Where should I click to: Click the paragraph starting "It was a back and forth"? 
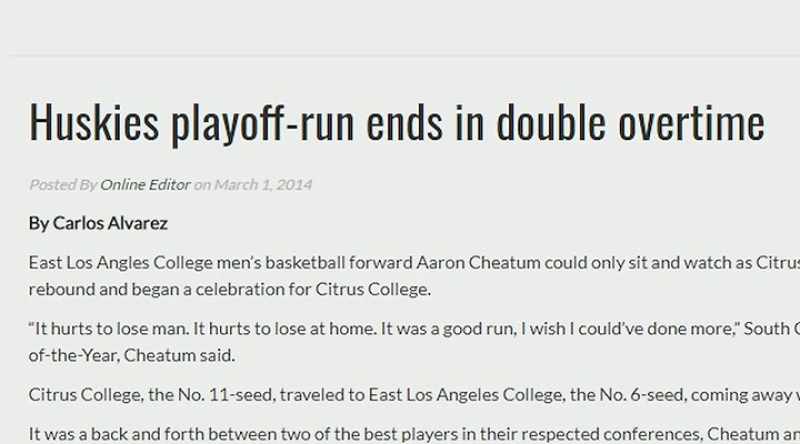(414, 434)
